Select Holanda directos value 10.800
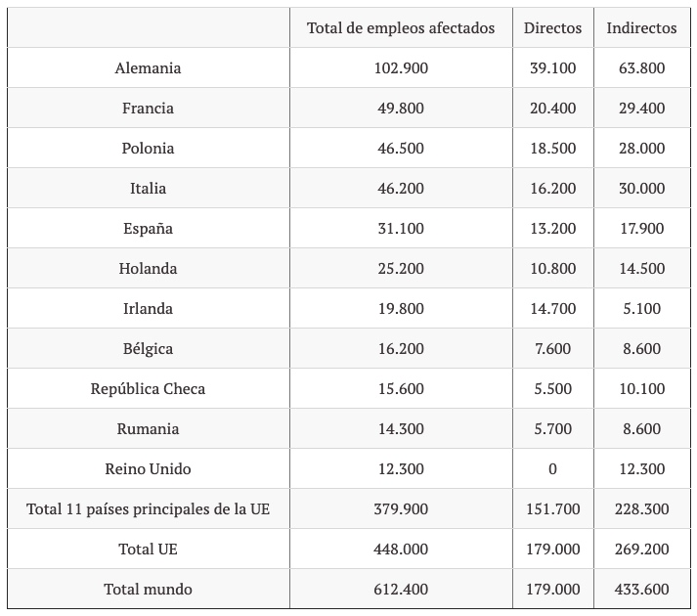The height and width of the screenshot is (616, 697). [x=552, y=269]
